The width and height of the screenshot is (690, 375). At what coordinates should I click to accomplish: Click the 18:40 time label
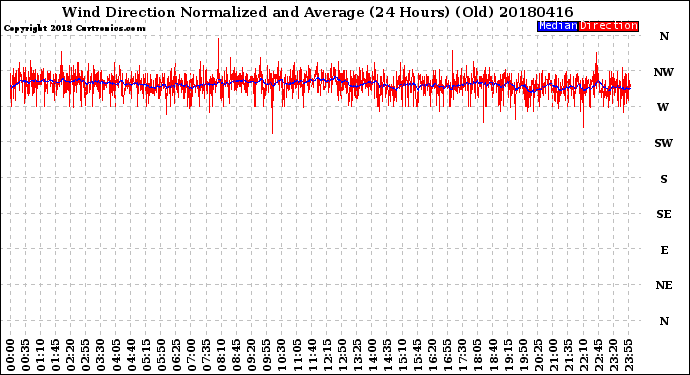(x=493, y=355)
